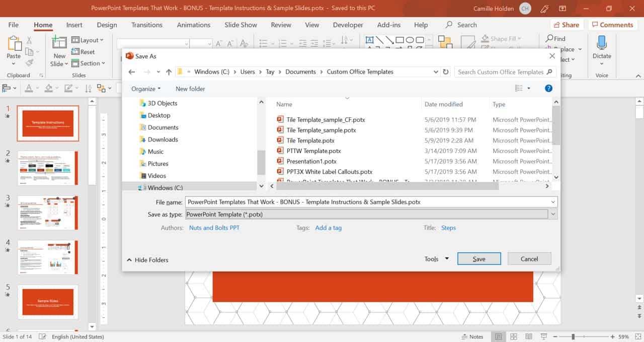Start Slide Show from status bar icon
644x342 pixels.
click(x=544, y=336)
